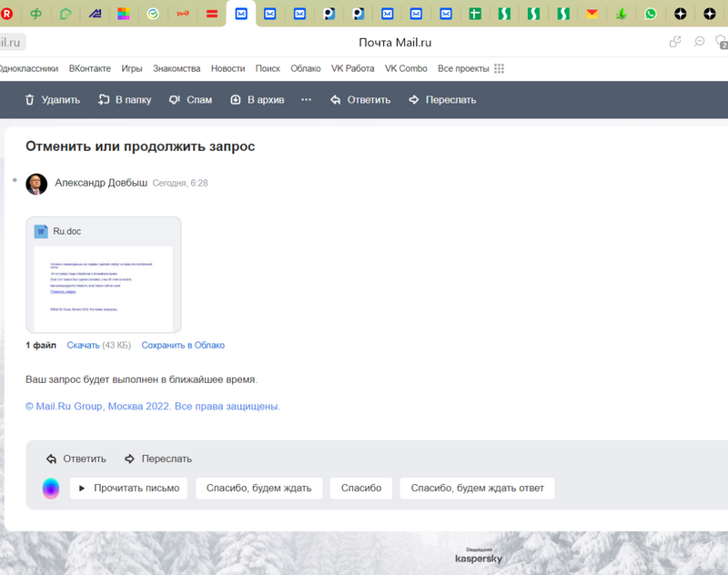Expand Все проекты list
Screen dimensions: 728x575
(463, 68)
